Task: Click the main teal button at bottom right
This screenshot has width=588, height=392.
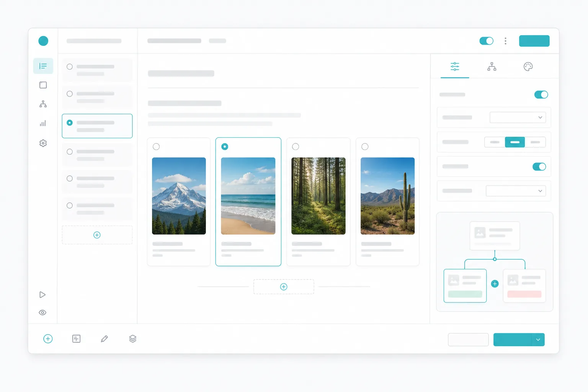Action: 512,340
